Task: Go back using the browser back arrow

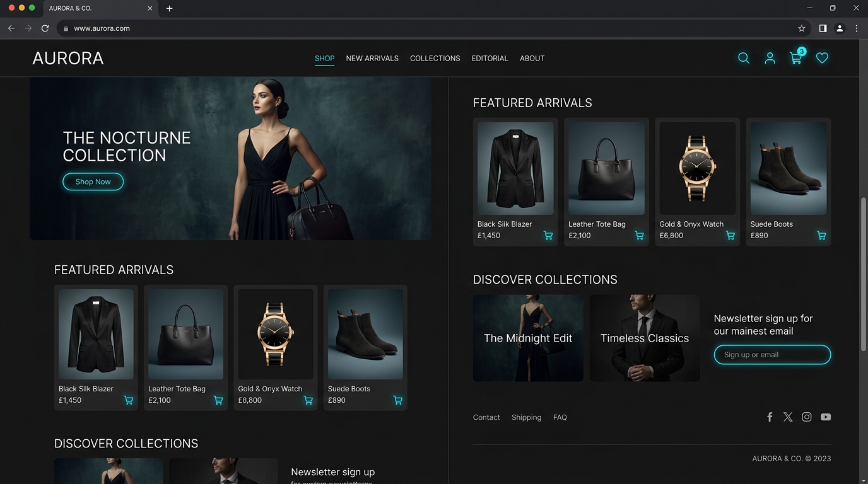Action: click(x=11, y=28)
